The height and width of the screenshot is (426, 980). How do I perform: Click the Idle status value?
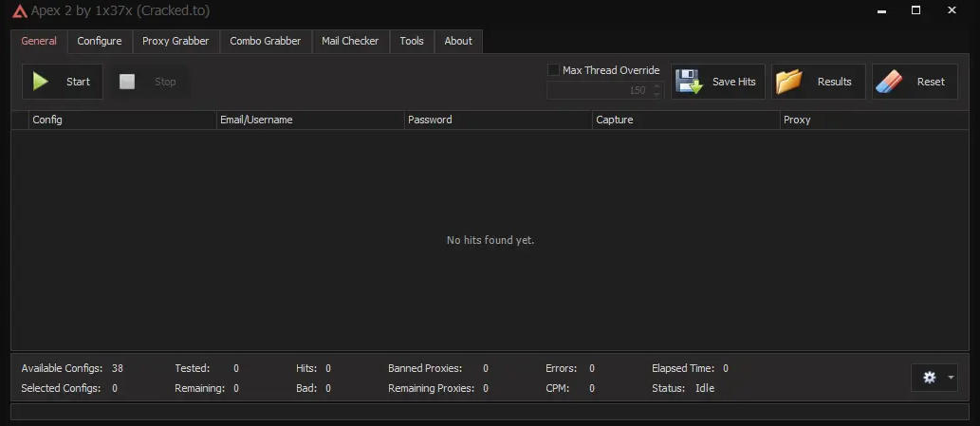[x=705, y=388]
